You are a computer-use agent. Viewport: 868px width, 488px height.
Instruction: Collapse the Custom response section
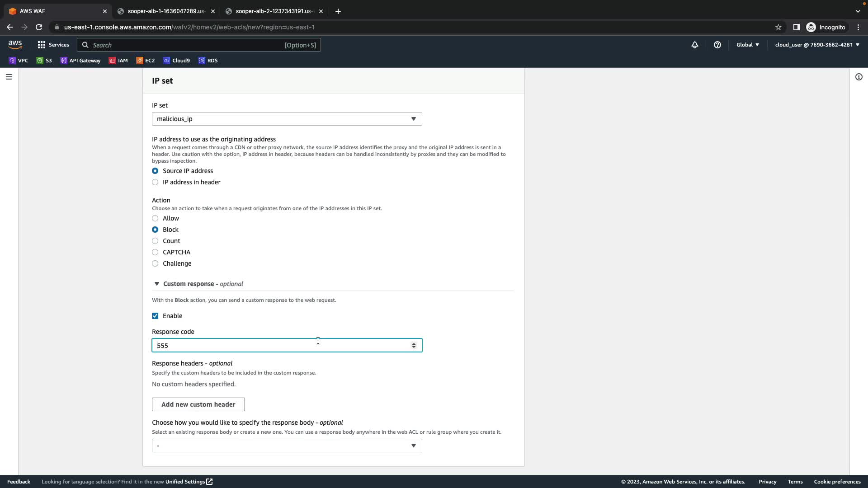(x=157, y=284)
